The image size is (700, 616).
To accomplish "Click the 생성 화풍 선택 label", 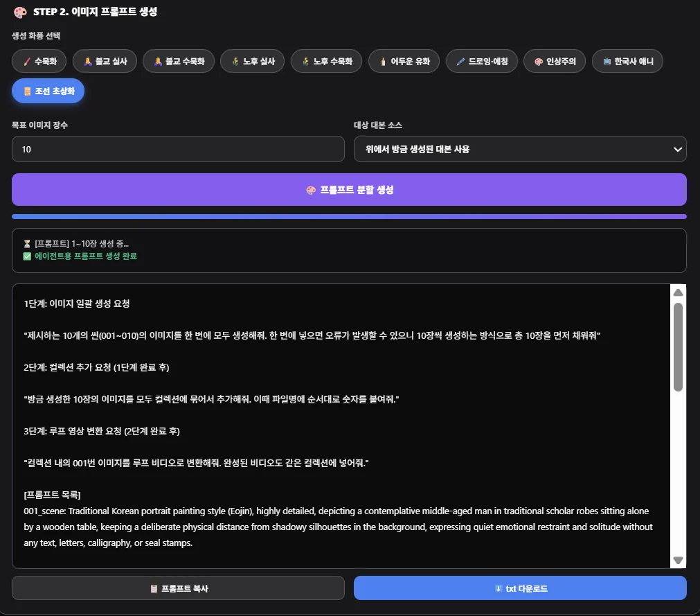I will (36, 36).
